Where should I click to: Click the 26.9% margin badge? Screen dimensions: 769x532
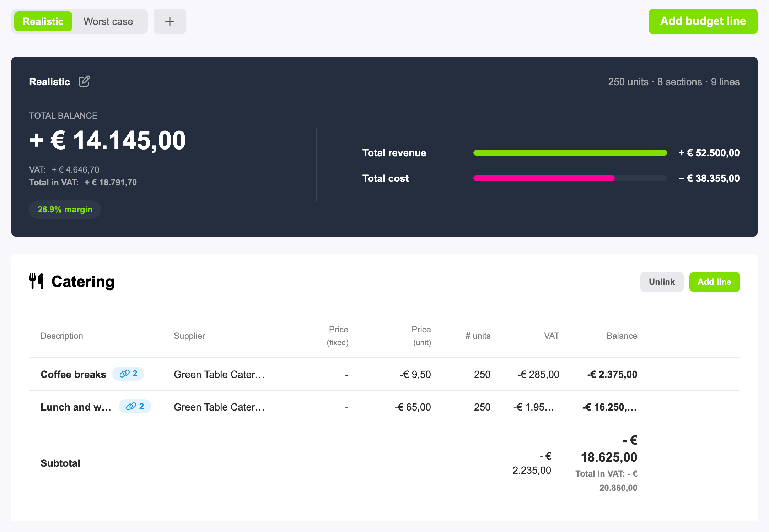pos(65,210)
